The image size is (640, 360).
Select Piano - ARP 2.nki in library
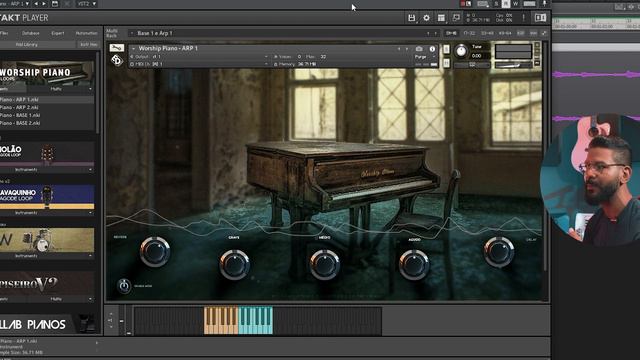pyautogui.click(x=47, y=107)
